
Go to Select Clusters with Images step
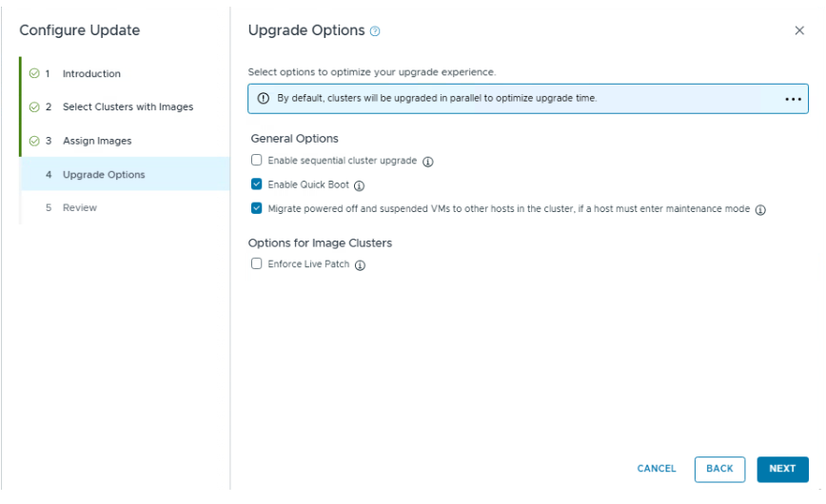tap(128, 107)
